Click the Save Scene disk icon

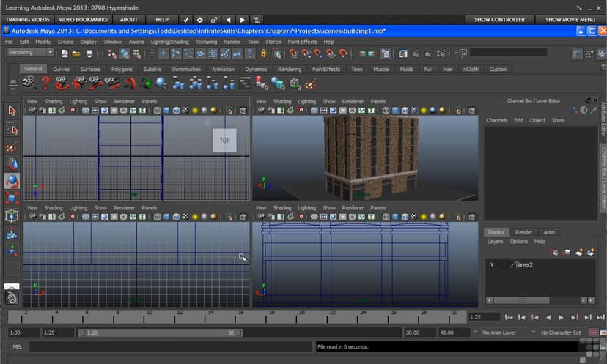[89, 53]
